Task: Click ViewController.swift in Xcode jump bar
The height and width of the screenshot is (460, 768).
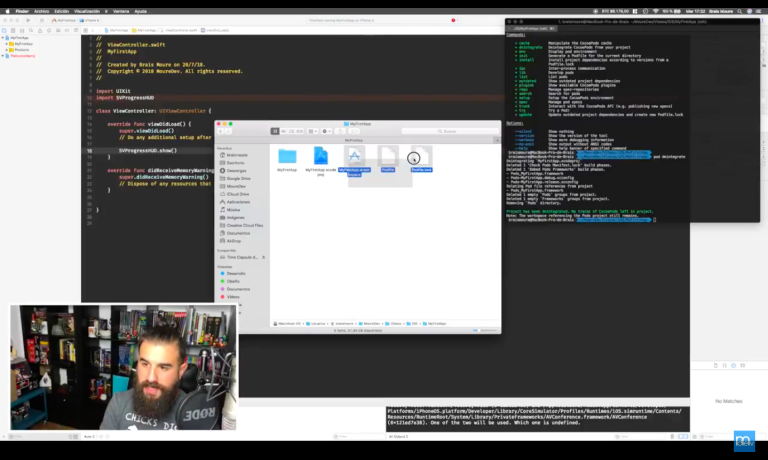Action: click(x=179, y=30)
